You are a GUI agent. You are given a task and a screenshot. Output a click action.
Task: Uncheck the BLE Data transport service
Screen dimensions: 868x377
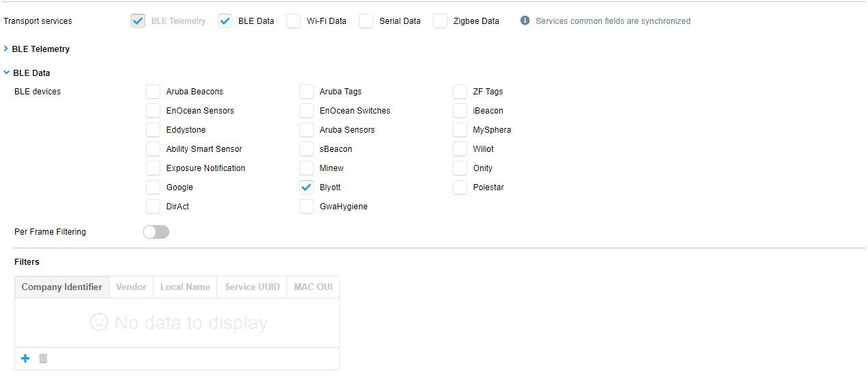(225, 21)
